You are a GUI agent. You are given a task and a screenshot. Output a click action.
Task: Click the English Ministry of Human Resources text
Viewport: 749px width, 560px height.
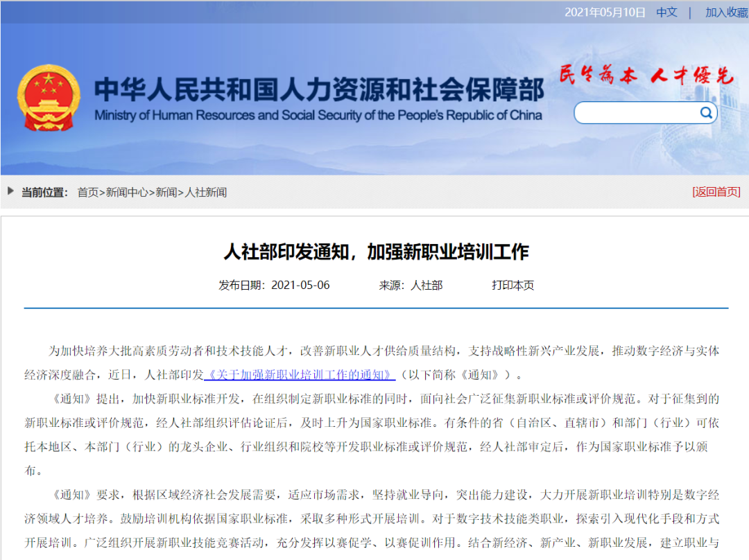pyautogui.click(x=318, y=115)
